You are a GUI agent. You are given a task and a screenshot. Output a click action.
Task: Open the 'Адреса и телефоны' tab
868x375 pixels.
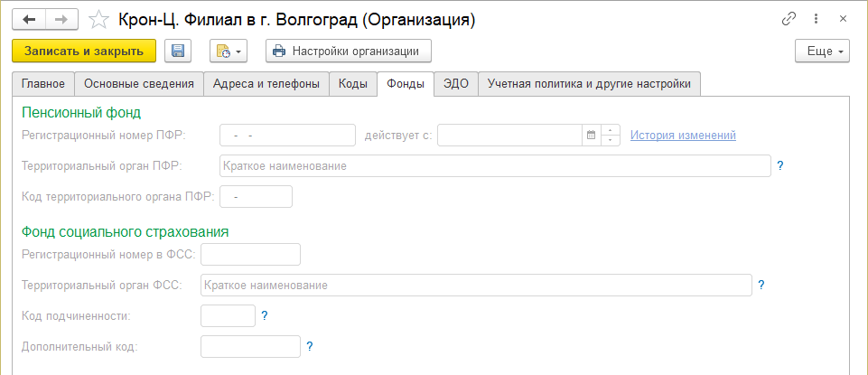point(266,84)
